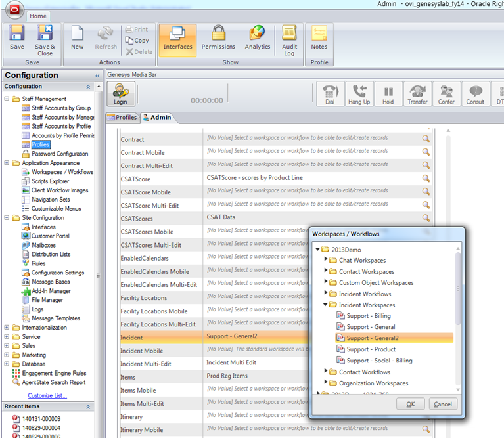
Task: Click the Genesys Login button
Action: pos(120,94)
